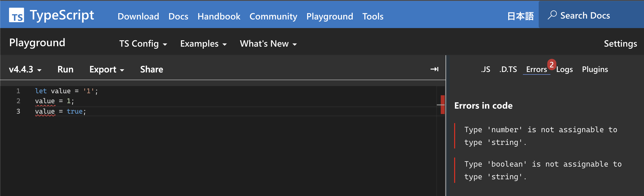
Task: Open the Plugins tab
Action: pos(595,69)
